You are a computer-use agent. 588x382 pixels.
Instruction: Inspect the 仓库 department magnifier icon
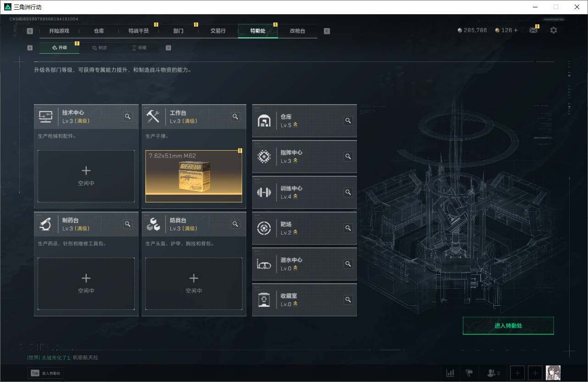(348, 121)
